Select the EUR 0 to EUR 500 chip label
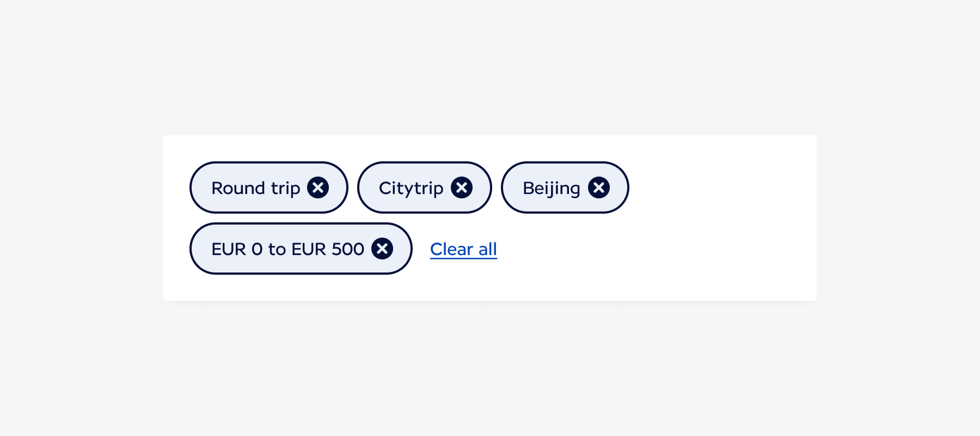The image size is (980, 436). pyautogui.click(x=287, y=249)
